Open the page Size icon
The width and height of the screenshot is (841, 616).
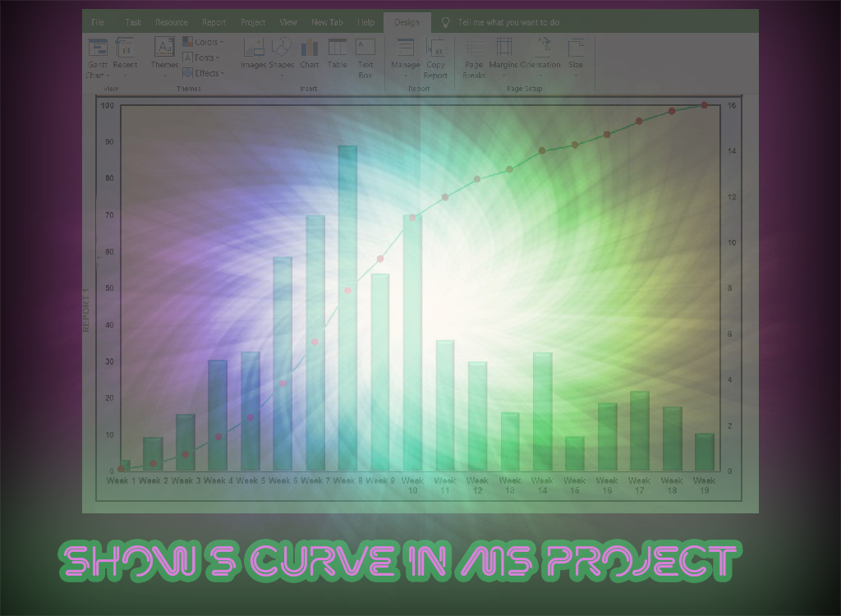coord(576,47)
